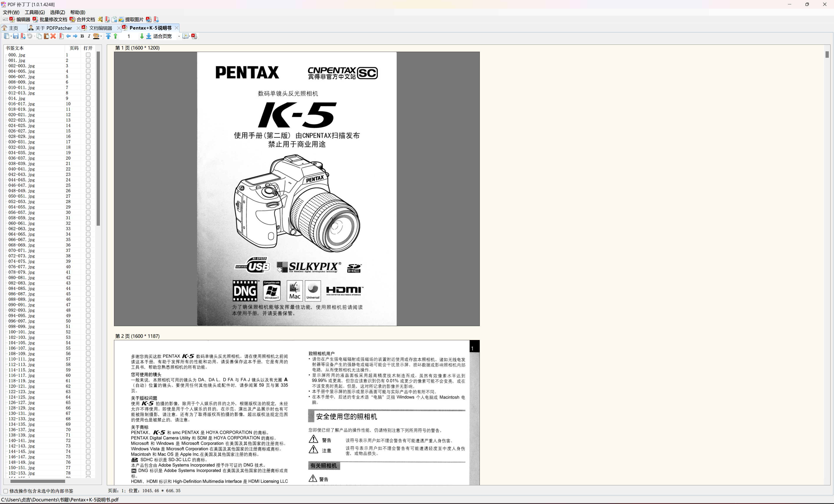This screenshot has height=504, width=834.
Task: Click the blue left arrow outdent bookmark icon
Action: click(68, 36)
